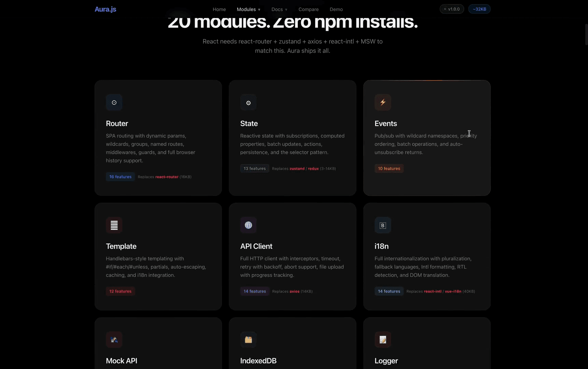Image resolution: width=588 pixels, height=369 pixels.
Task: Select the i18n language icon
Action: point(382,225)
